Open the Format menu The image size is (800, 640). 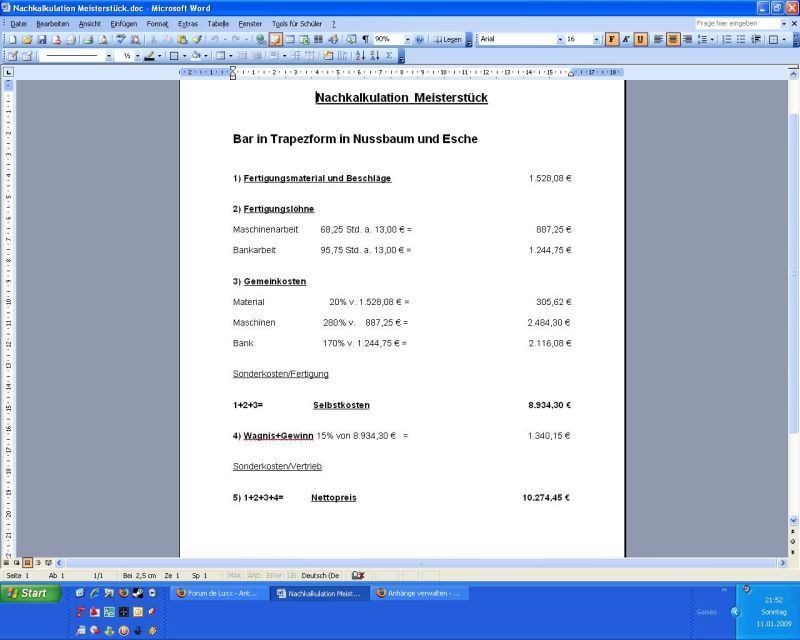[157, 23]
